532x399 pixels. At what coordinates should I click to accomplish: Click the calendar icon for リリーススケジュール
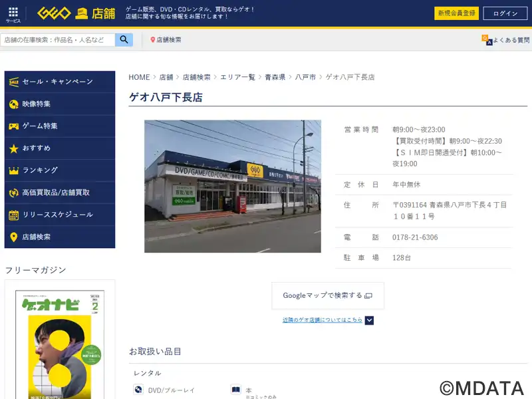pos(13,215)
